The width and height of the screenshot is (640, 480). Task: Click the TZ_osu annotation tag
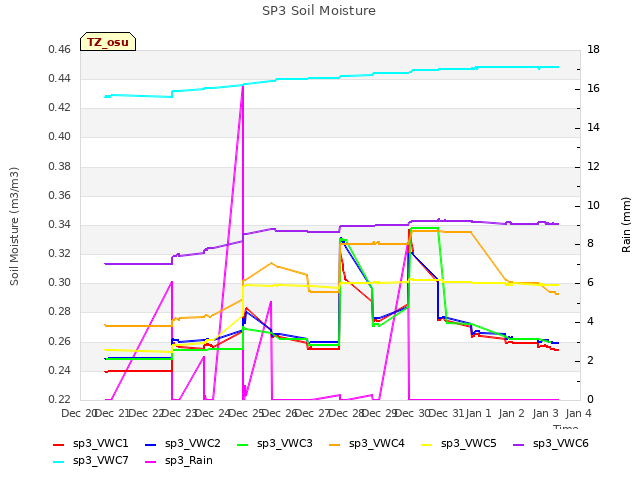(108, 42)
